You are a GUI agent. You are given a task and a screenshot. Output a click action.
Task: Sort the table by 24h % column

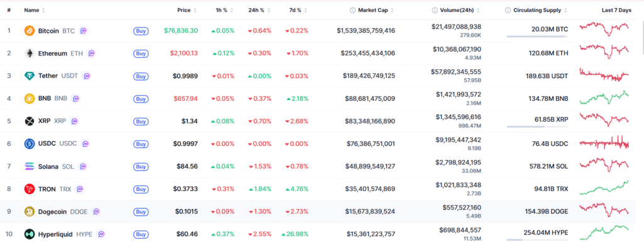260,10
